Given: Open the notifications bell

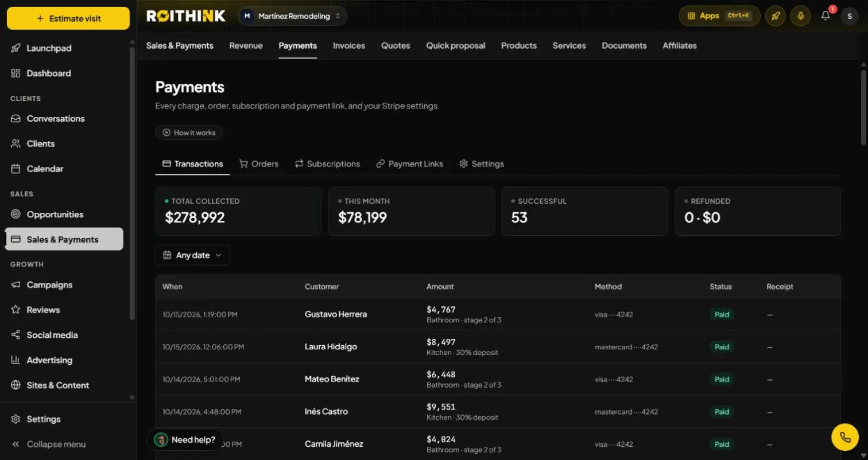Looking at the screenshot, I should (826, 16).
